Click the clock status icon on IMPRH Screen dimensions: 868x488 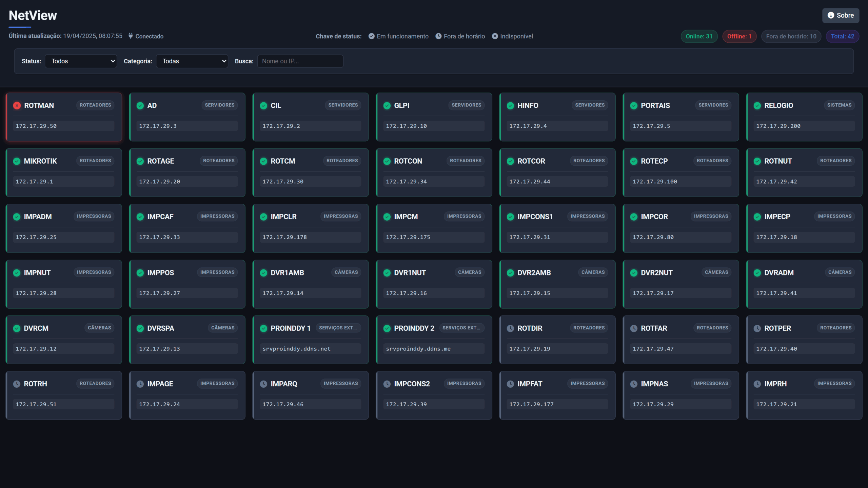(x=757, y=384)
